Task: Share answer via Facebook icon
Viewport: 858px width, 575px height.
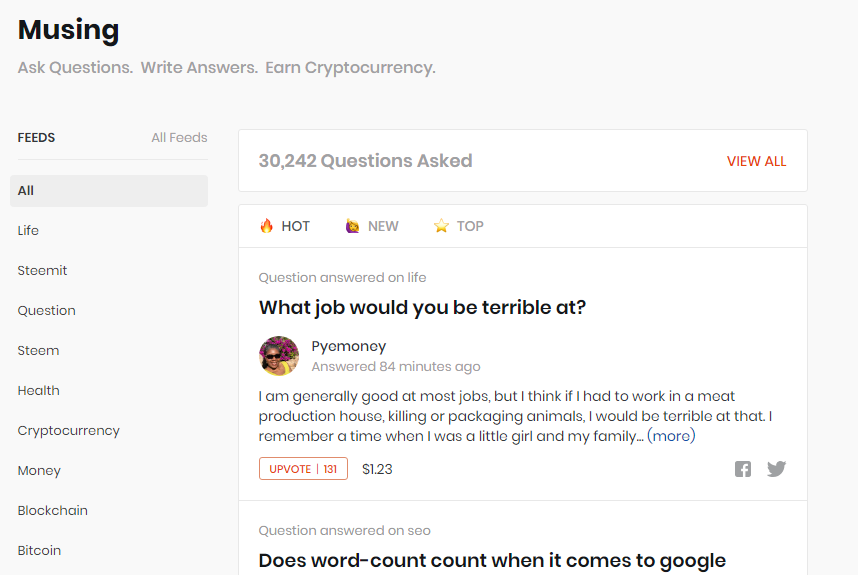Action: (743, 469)
